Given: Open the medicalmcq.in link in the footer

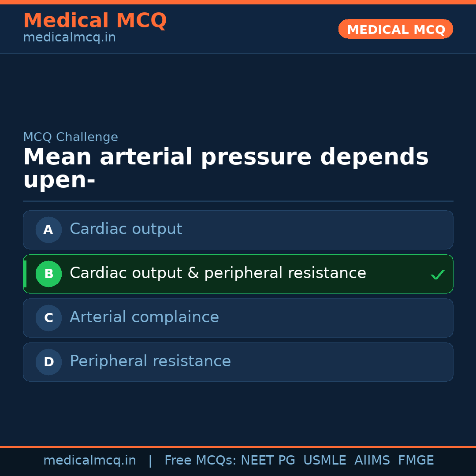Looking at the screenshot, I should (89, 461).
